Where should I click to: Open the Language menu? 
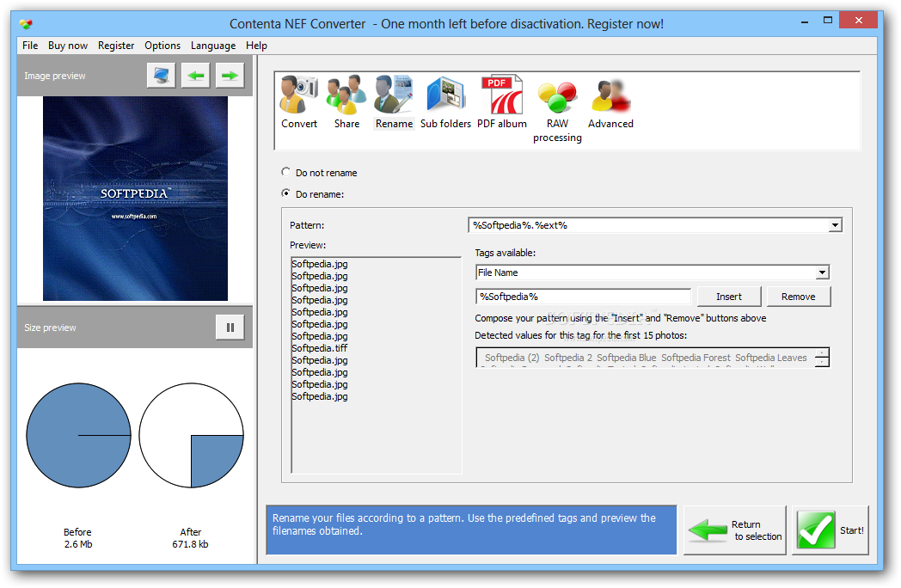tap(213, 46)
